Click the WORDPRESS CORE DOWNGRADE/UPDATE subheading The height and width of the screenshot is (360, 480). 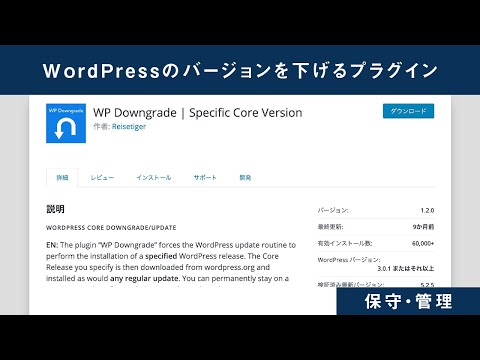[111, 228]
